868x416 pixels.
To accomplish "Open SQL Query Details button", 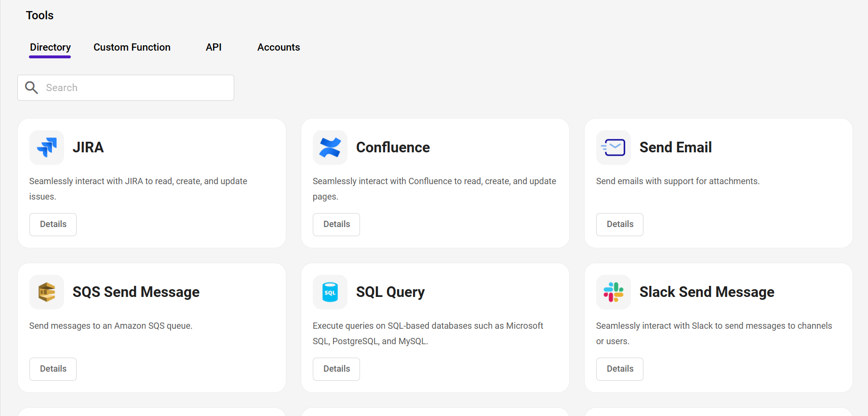I will coord(336,369).
